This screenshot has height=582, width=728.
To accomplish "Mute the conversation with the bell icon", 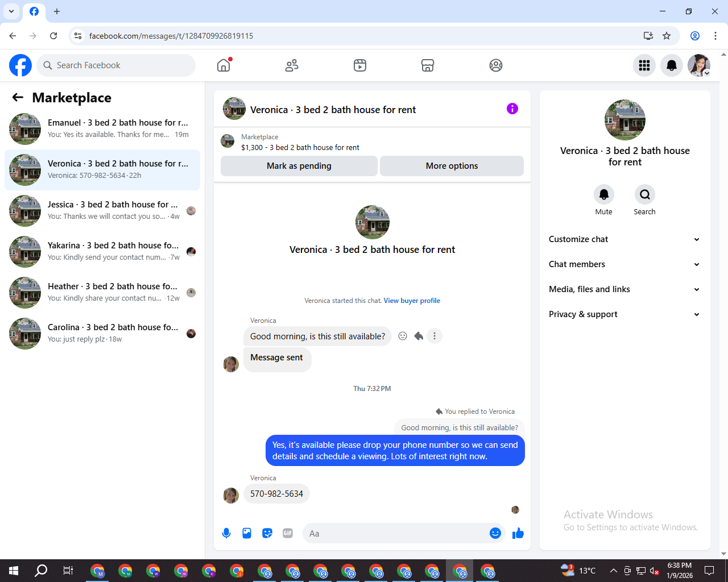I will [604, 194].
